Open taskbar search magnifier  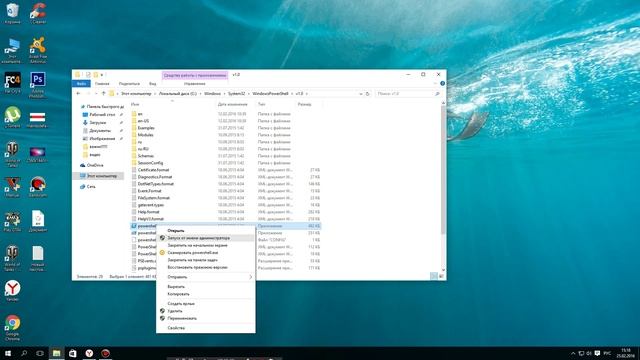tap(24, 353)
